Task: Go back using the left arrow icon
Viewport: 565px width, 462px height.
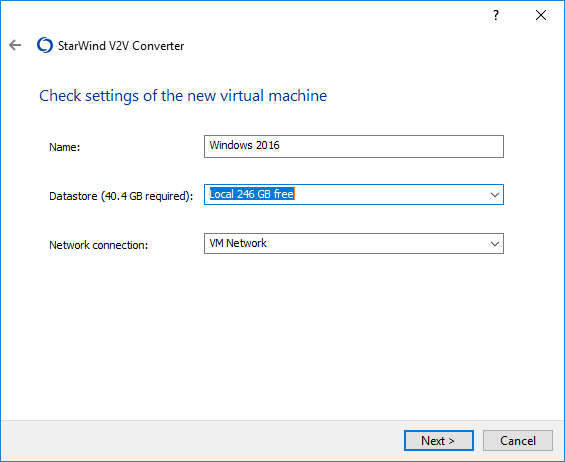Action: (15, 45)
